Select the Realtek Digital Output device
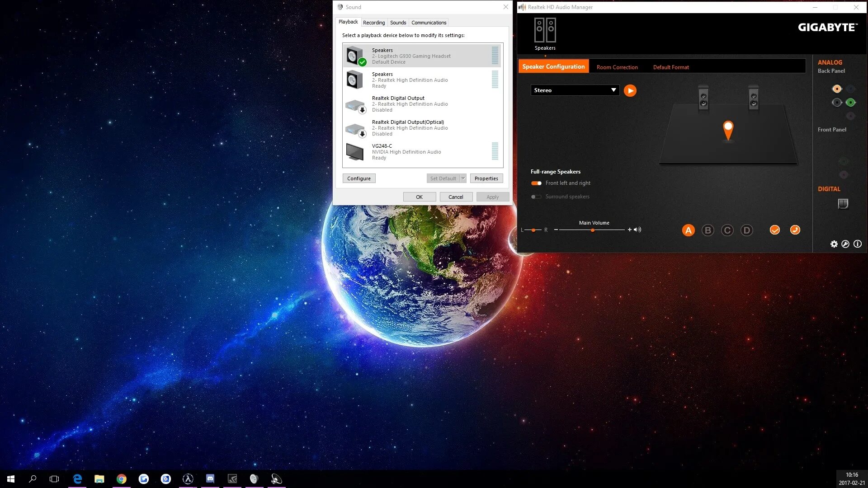868x488 pixels. (x=422, y=104)
